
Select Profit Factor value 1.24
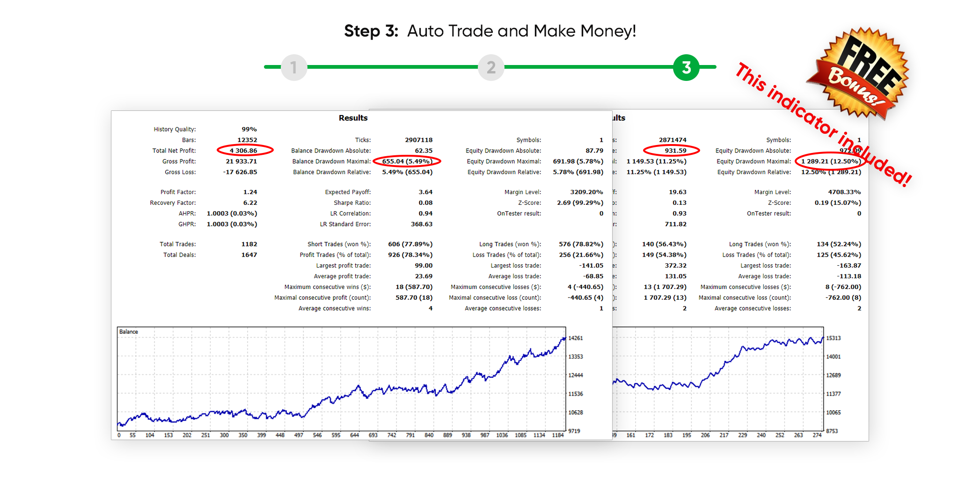tap(250, 192)
